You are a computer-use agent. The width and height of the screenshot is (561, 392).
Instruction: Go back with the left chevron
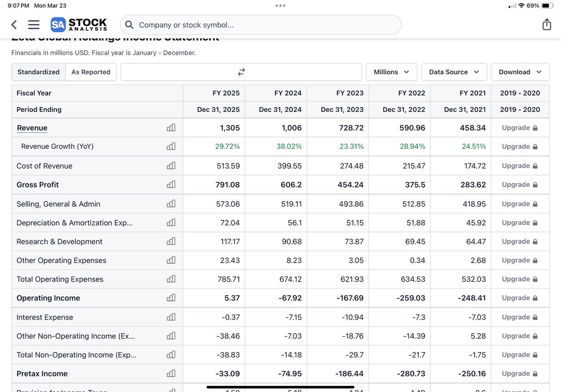(14, 25)
